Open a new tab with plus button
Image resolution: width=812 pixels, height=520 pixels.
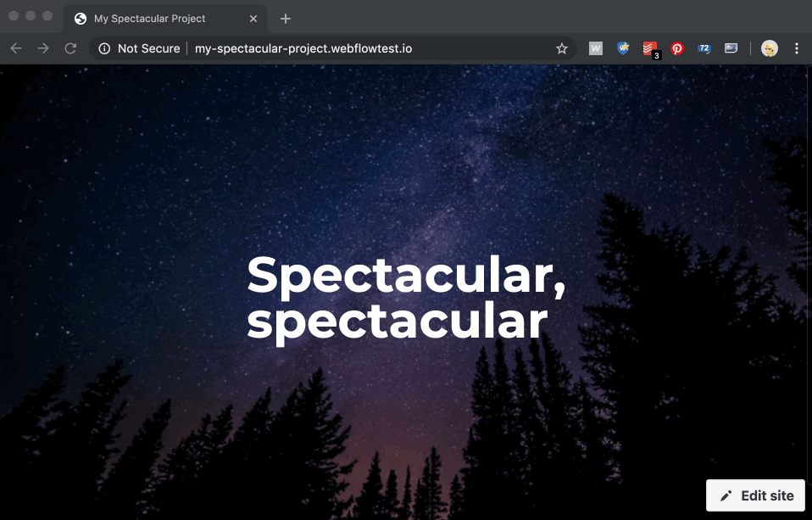286,19
